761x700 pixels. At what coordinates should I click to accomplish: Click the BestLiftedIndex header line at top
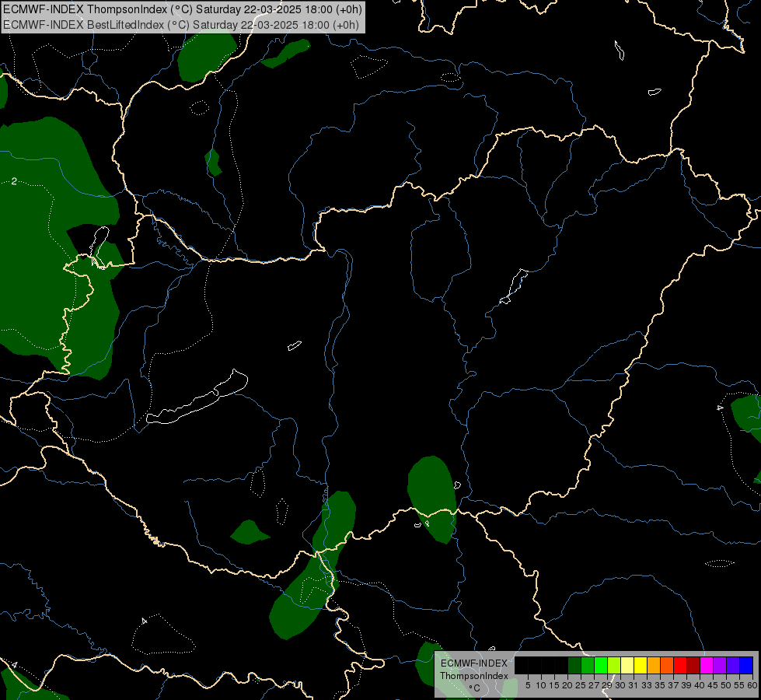(181, 24)
